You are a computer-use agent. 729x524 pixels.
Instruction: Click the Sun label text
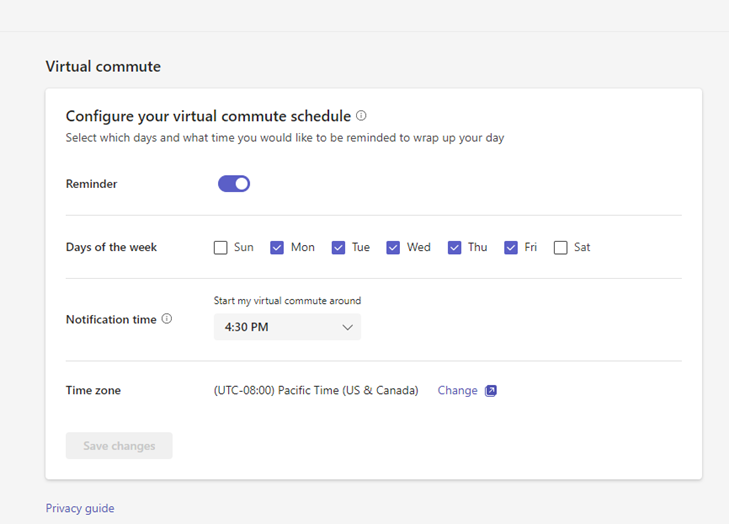click(x=244, y=247)
